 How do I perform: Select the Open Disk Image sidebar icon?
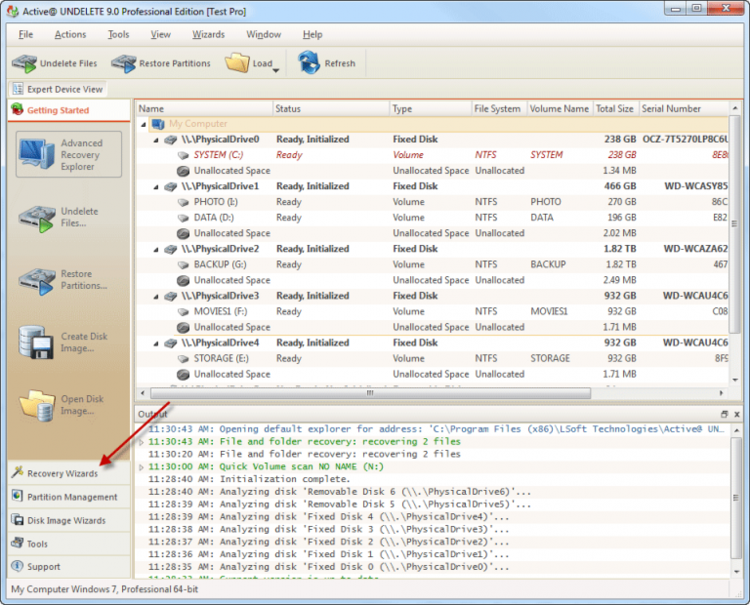(37, 405)
